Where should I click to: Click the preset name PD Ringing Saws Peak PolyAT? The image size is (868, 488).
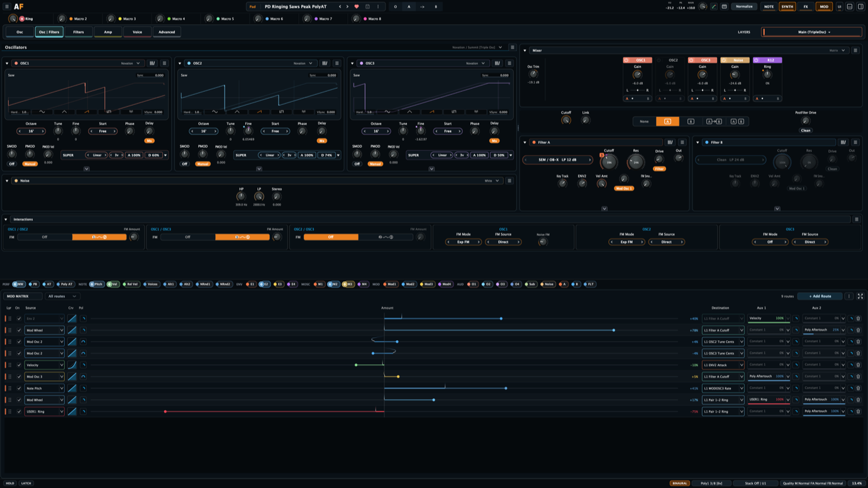pos(296,7)
